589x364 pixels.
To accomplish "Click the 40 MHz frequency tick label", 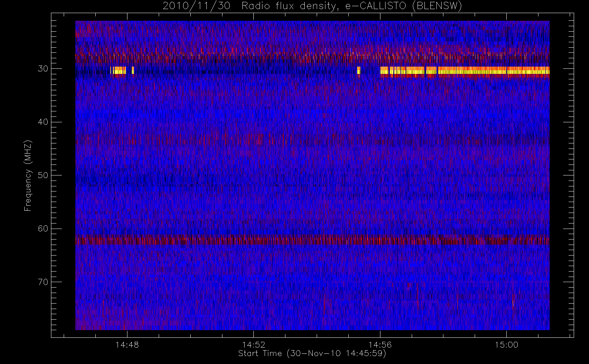I will (x=43, y=122).
